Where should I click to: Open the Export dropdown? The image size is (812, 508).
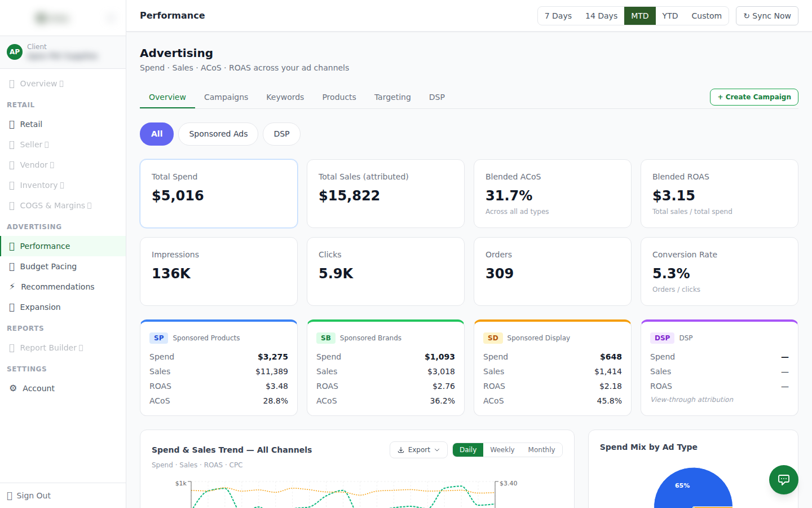(x=418, y=450)
